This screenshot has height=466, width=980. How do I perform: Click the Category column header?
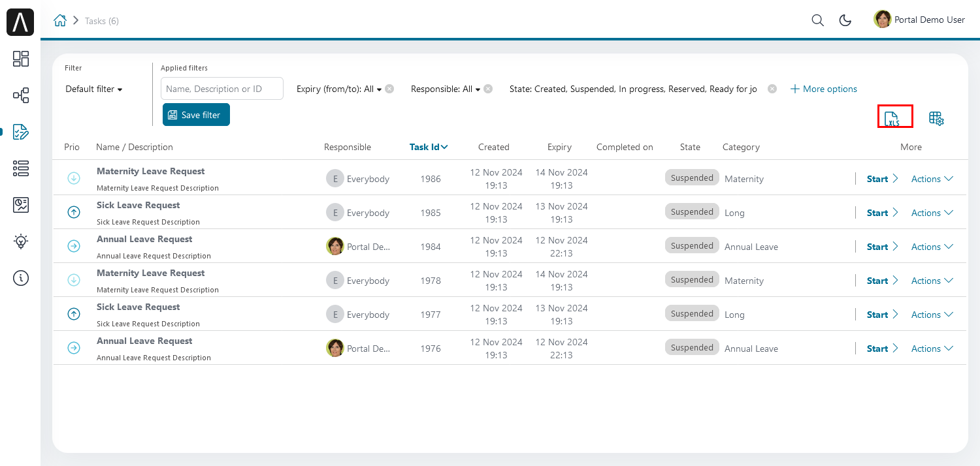coord(741,147)
